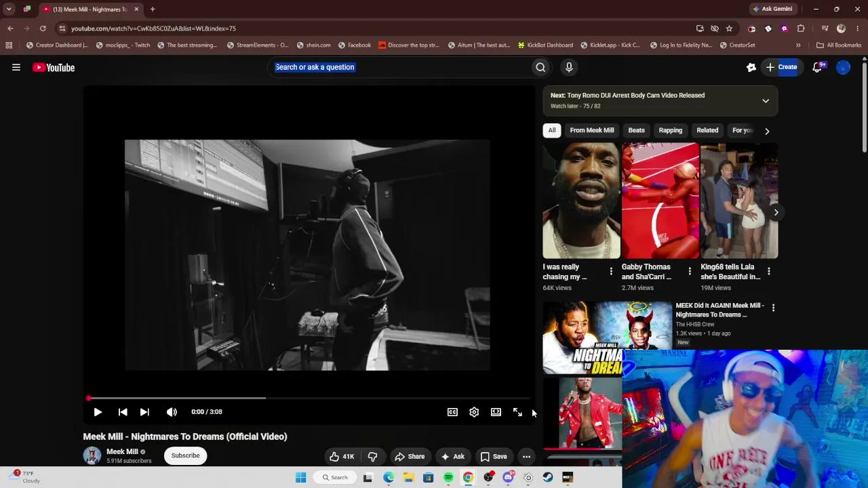Open Spotify from the taskbar
The image size is (868, 488).
point(448,477)
